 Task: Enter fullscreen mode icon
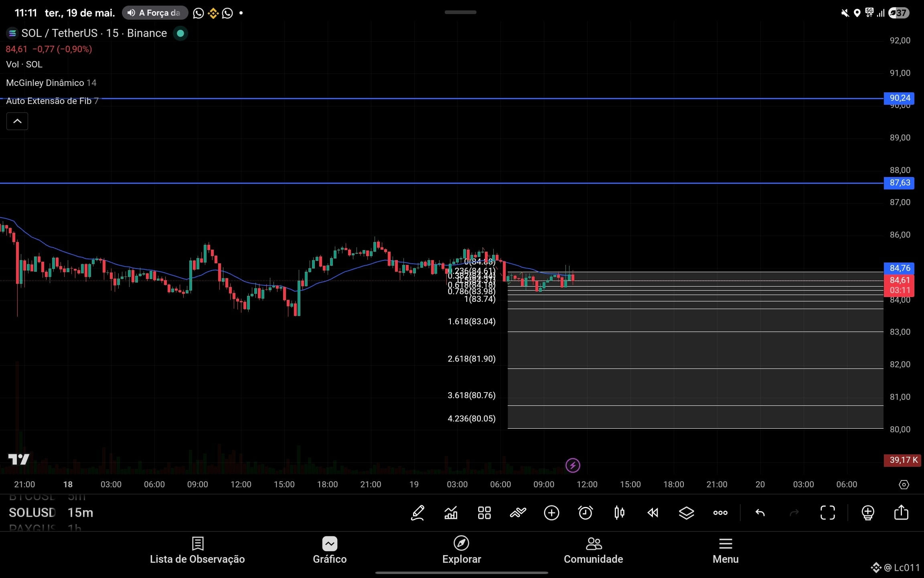827,513
